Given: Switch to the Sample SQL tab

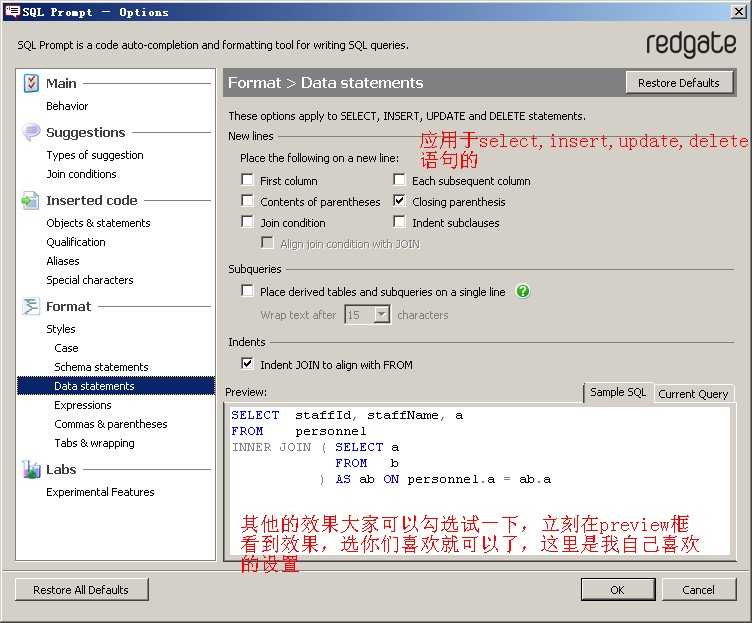Looking at the screenshot, I should point(618,392).
